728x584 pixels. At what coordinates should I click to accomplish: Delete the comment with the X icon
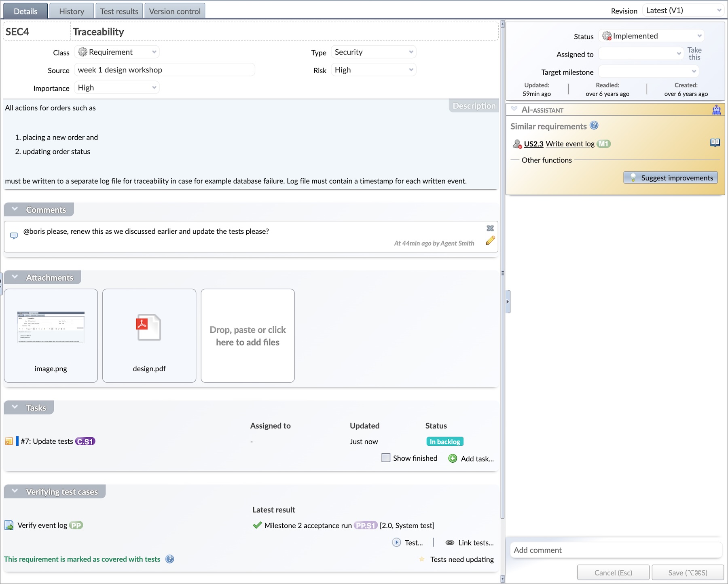[x=490, y=229]
